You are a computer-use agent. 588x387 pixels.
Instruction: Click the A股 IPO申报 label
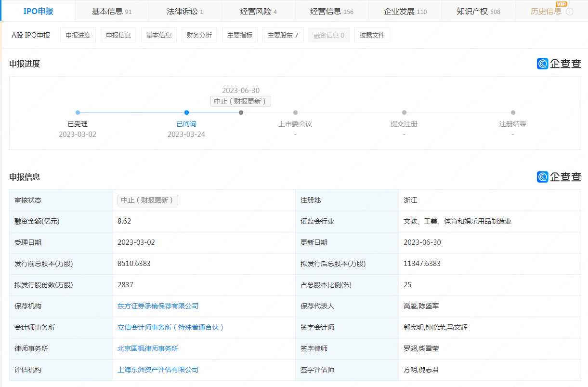click(x=31, y=35)
